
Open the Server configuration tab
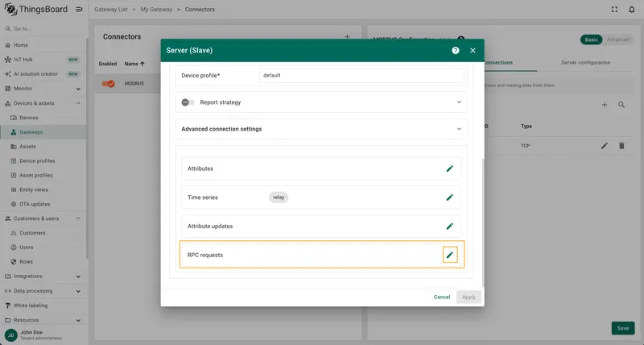click(586, 63)
